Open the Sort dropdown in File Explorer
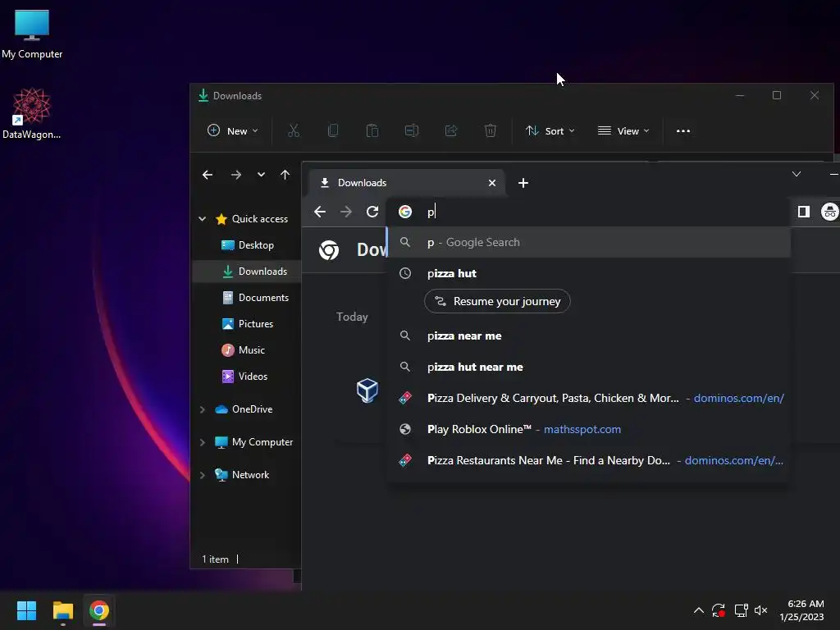 (550, 131)
